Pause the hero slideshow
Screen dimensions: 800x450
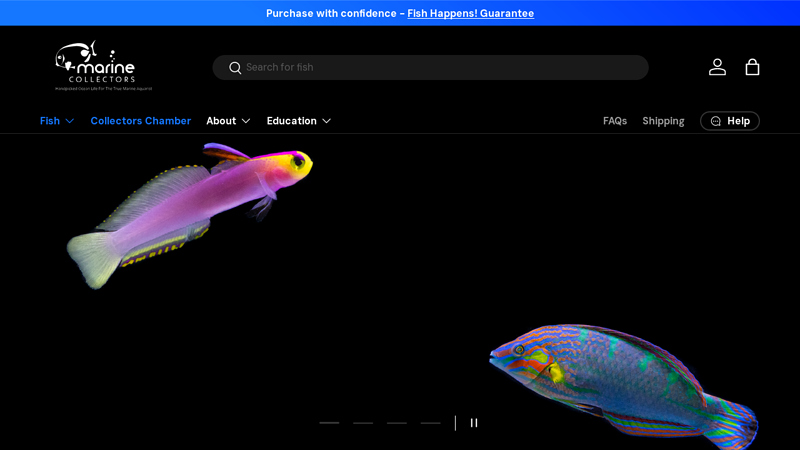(474, 423)
